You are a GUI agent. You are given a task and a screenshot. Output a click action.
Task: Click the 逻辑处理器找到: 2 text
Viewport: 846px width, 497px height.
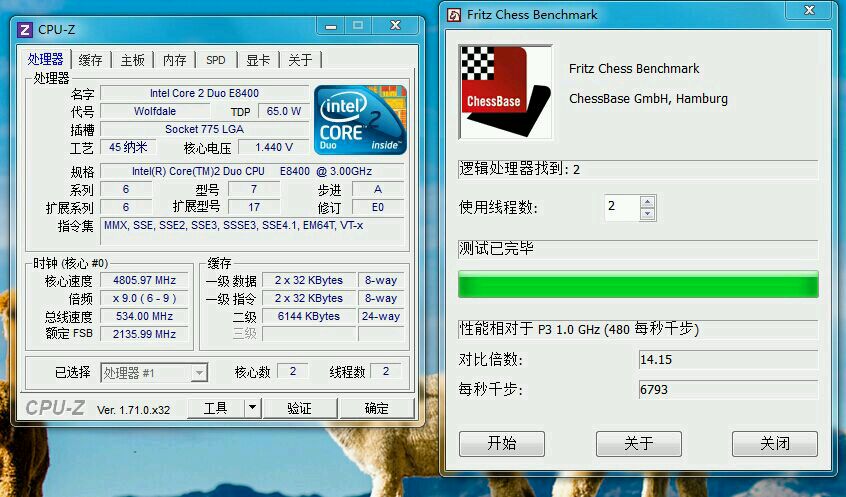click(x=519, y=169)
